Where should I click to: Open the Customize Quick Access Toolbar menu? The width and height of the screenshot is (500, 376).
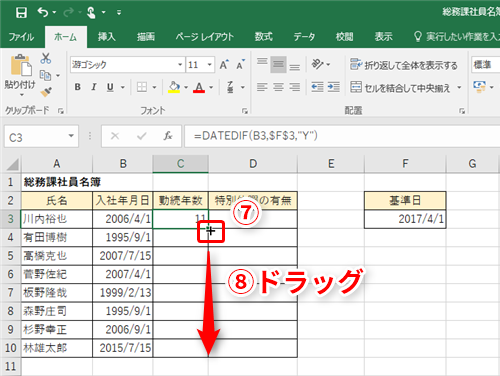coord(119,13)
